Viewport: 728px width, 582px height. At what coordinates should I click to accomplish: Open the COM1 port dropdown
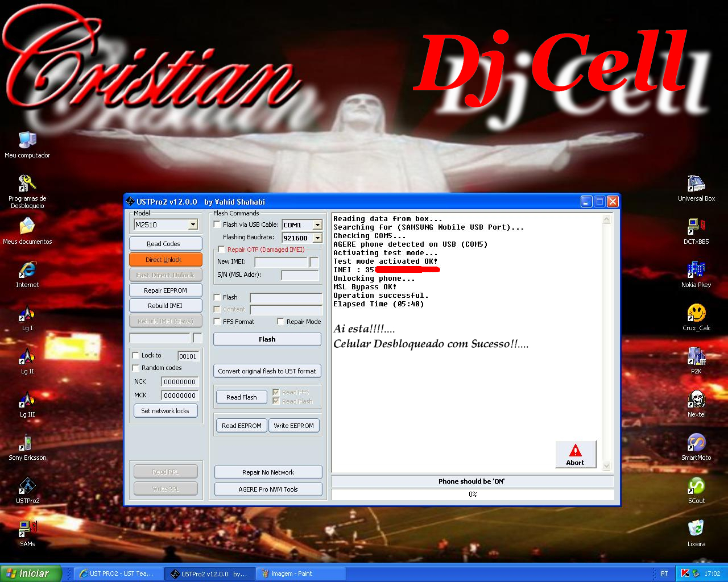(x=317, y=225)
